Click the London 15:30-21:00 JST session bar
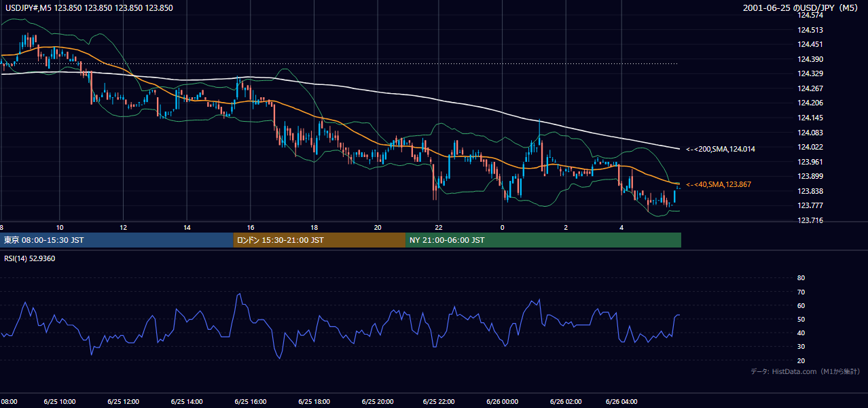 (320, 240)
